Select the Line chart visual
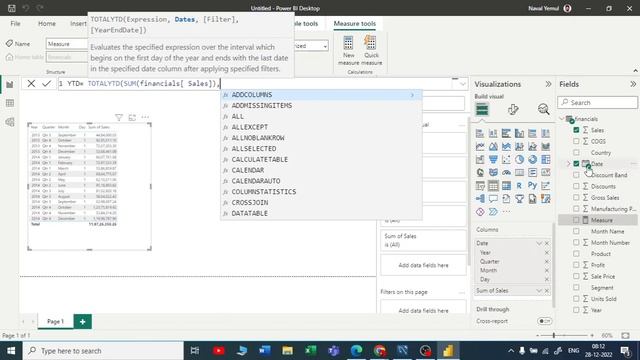The height and width of the screenshot is (360, 640). click(x=480, y=147)
